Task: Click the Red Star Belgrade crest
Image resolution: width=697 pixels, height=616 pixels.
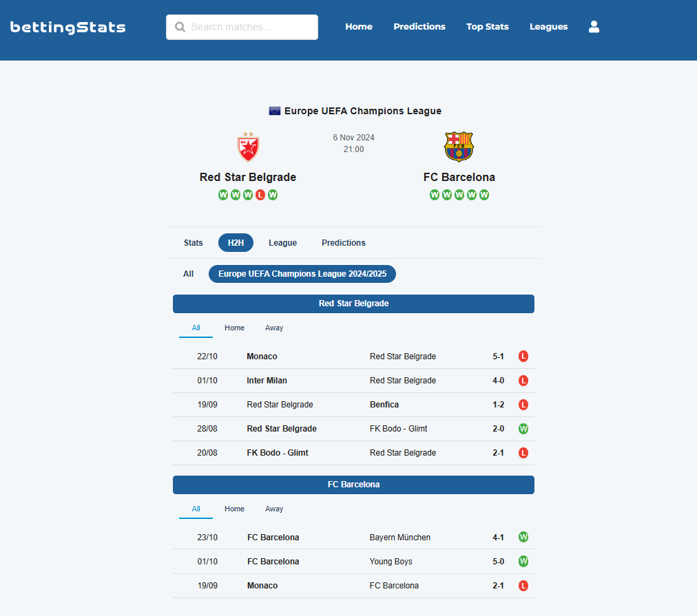Action: 248,147
